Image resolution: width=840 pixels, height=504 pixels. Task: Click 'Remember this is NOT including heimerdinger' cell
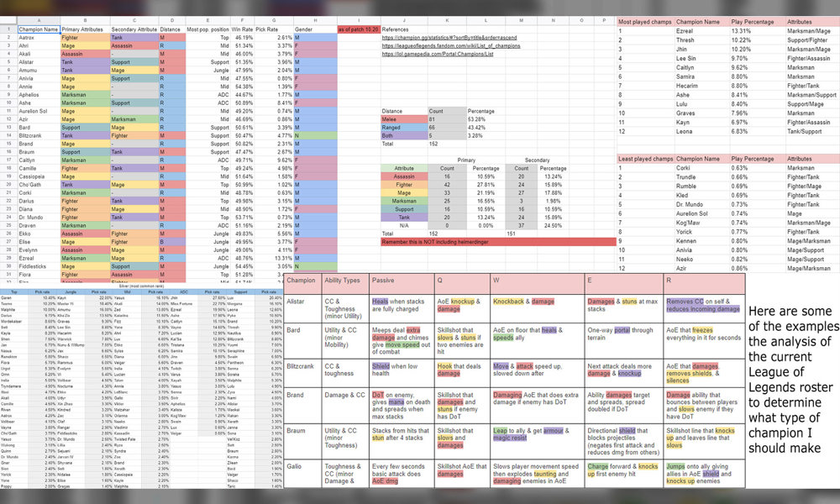(x=498, y=242)
